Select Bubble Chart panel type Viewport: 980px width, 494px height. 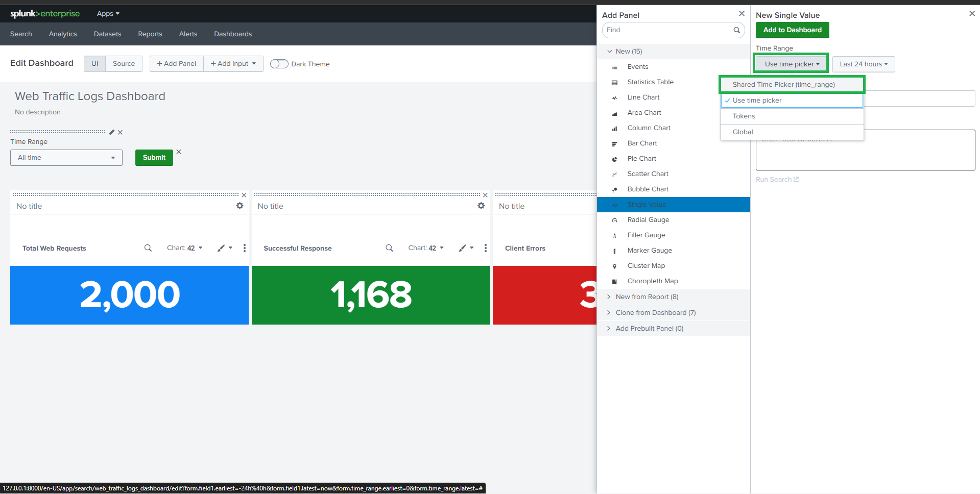point(674,189)
